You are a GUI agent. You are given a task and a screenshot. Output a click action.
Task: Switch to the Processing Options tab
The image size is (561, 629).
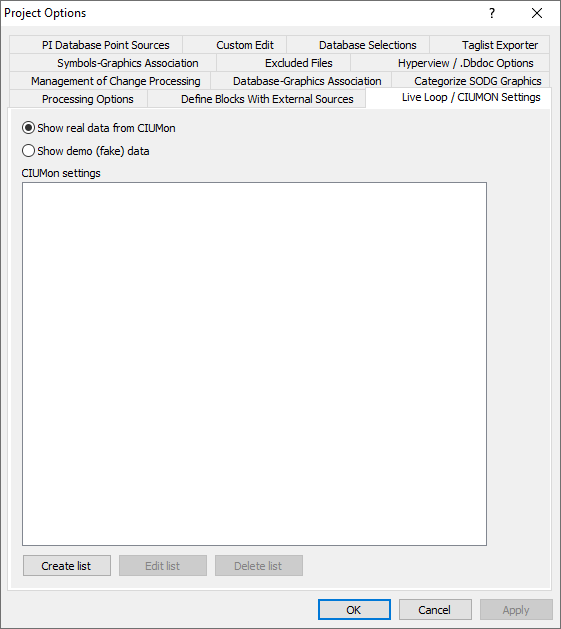(78, 99)
